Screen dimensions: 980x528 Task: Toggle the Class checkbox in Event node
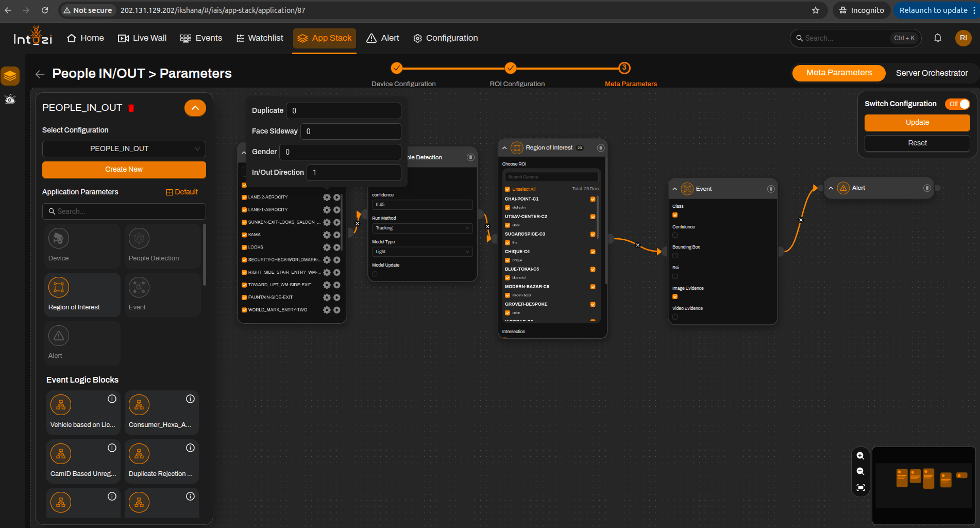pyautogui.click(x=675, y=215)
